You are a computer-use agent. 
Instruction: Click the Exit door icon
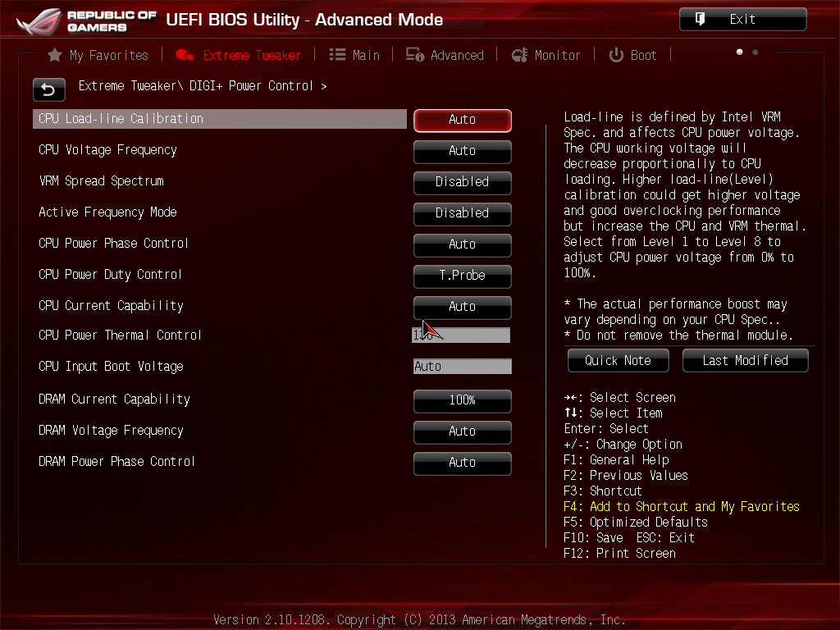700,20
